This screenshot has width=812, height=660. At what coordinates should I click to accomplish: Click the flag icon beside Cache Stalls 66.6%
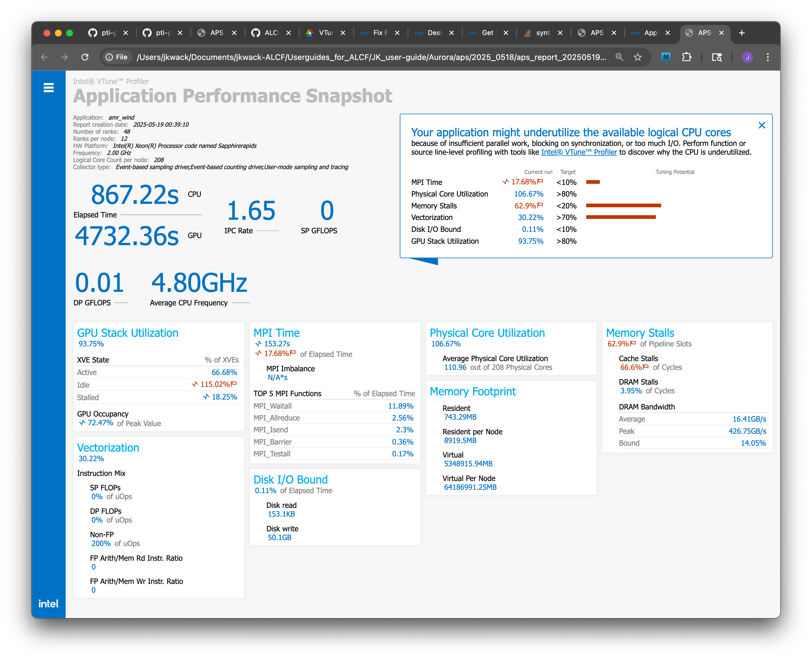click(646, 366)
